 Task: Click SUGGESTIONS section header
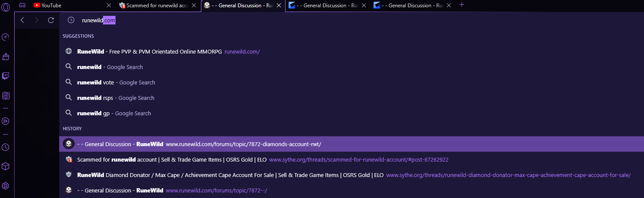[x=78, y=36]
